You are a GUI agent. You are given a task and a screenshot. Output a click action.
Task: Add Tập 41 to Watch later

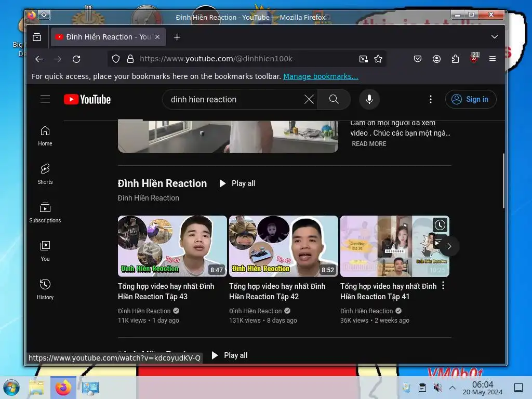[440, 225]
